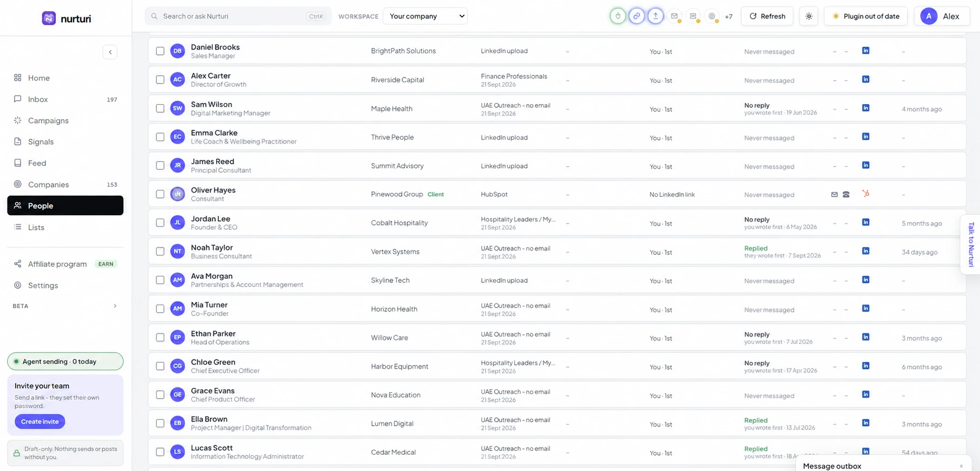980x471 pixels.
Task: Click the target signal status icon in the header
Action: click(712, 16)
